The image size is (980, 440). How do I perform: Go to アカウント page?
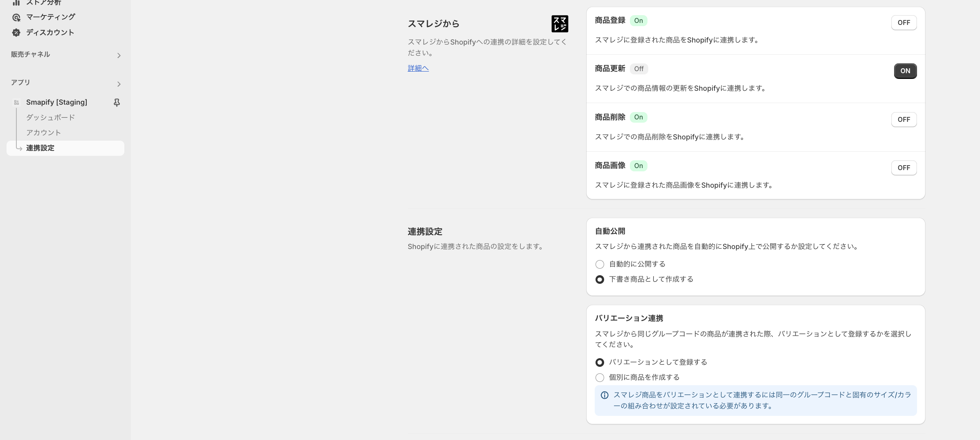click(x=44, y=132)
